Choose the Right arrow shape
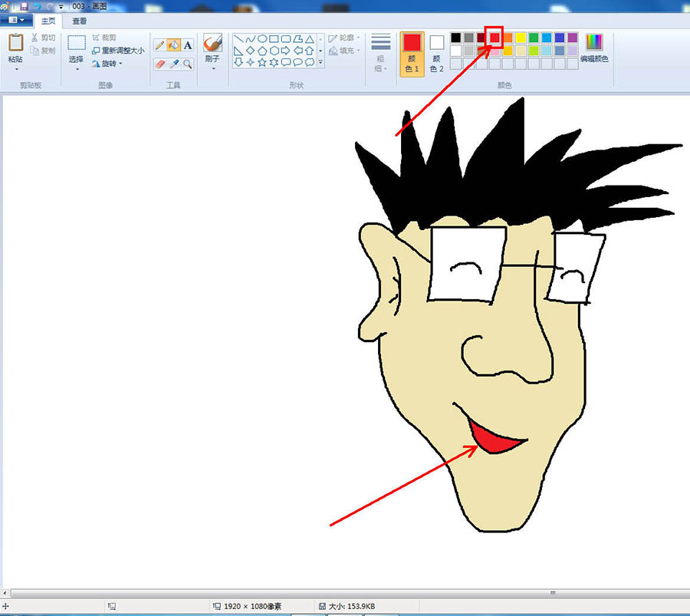This screenshot has width=690, height=616. click(286, 51)
